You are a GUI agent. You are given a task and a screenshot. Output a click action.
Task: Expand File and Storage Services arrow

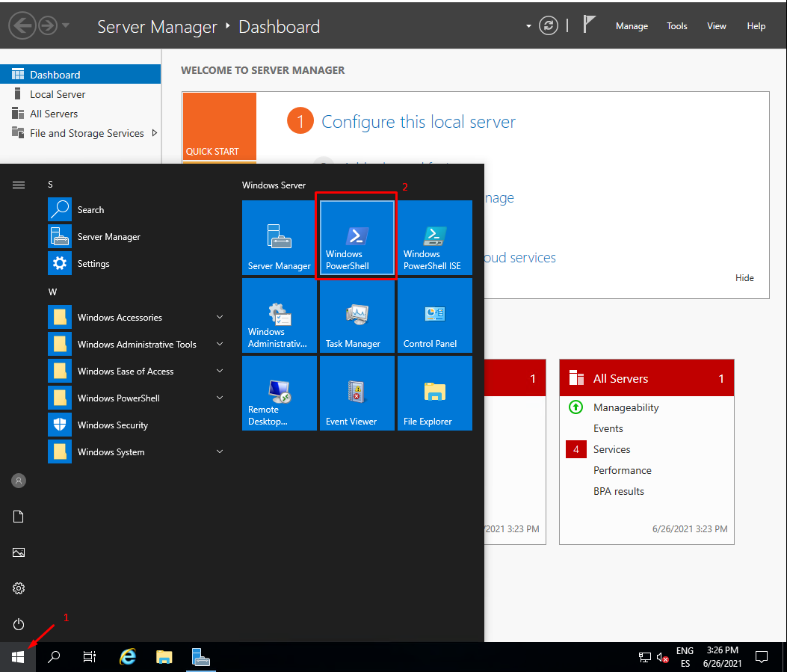coord(155,133)
